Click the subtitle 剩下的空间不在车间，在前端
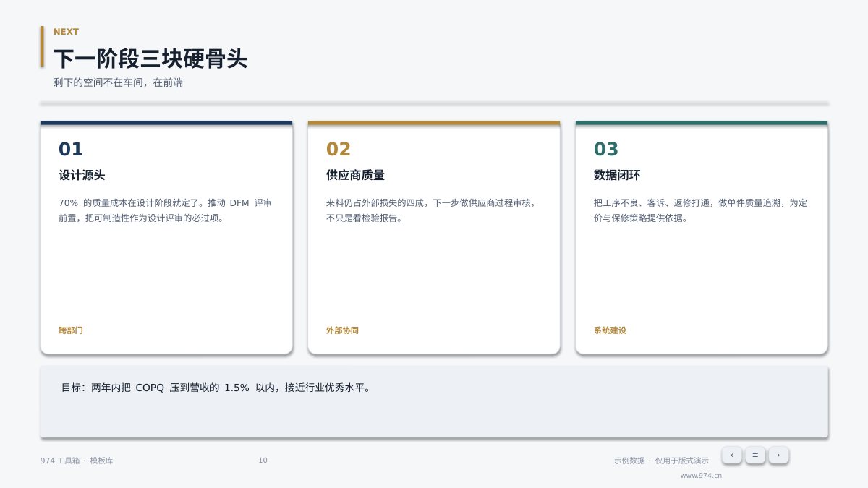 coord(118,82)
